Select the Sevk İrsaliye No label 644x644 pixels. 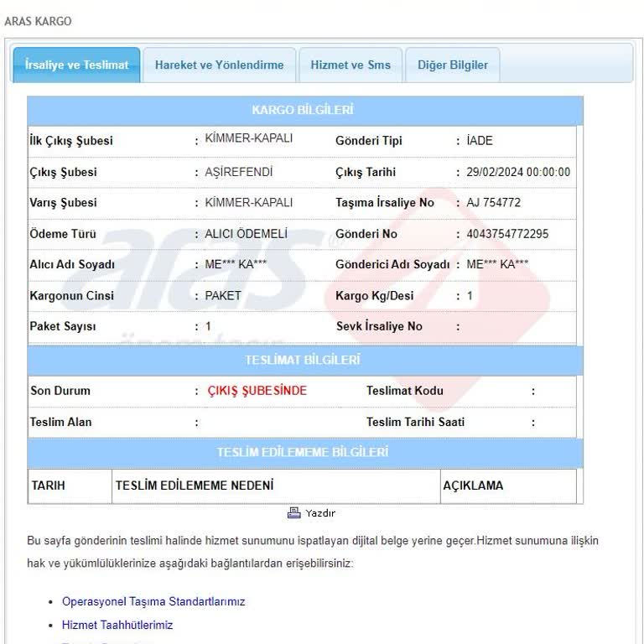pos(379,326)
